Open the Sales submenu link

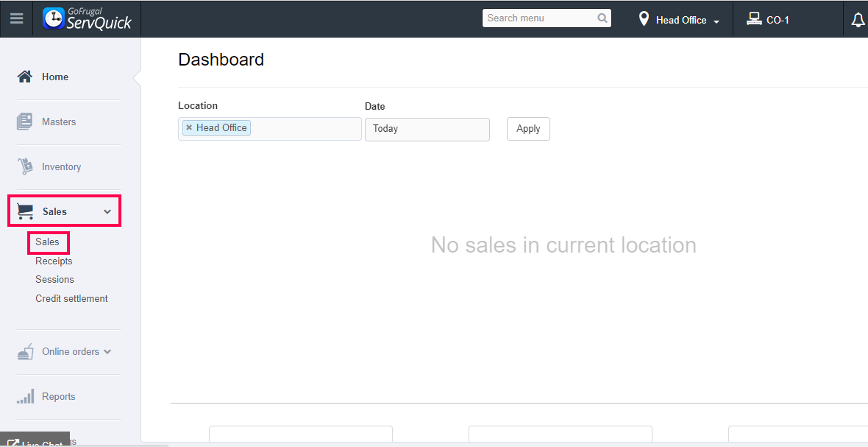pyautogui.click(x=47, y=242)
